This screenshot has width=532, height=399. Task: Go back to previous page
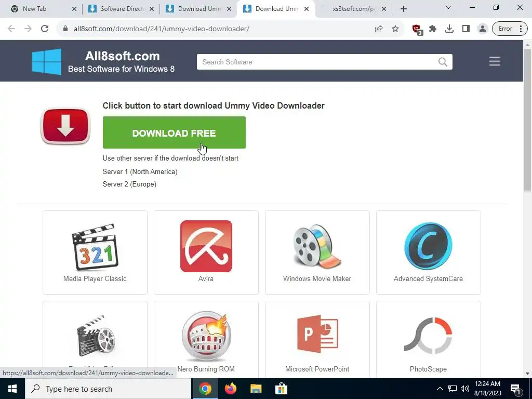[11, 29]
